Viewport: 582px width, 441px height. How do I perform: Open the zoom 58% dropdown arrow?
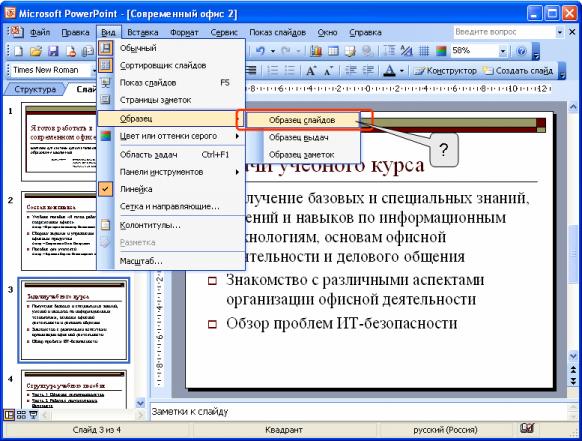pos(503,51)
